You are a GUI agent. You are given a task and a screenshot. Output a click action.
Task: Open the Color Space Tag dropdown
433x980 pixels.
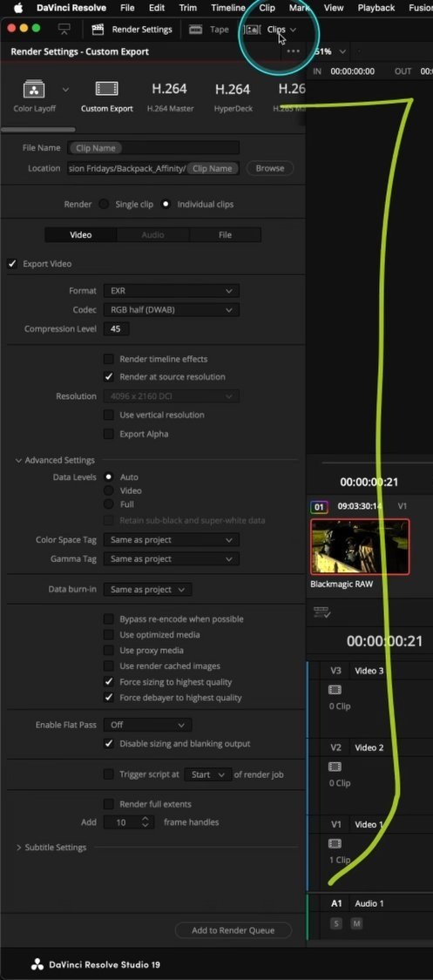172,540
